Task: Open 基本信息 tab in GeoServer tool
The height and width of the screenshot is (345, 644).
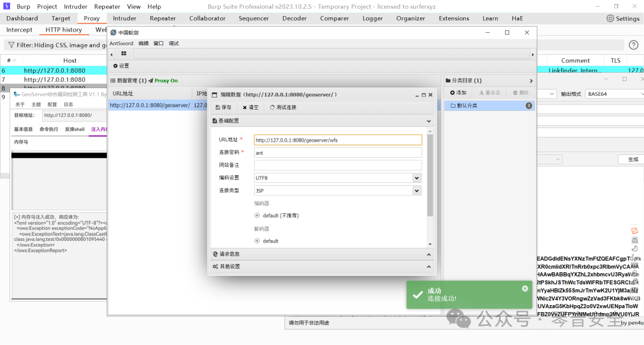Action: coord(23,129)
